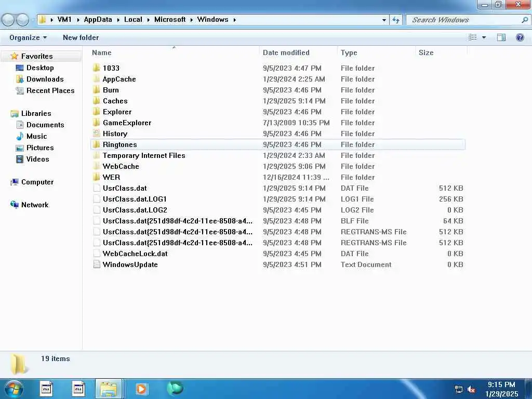Expand the arrow after Local in address bar

coord(148,20)
